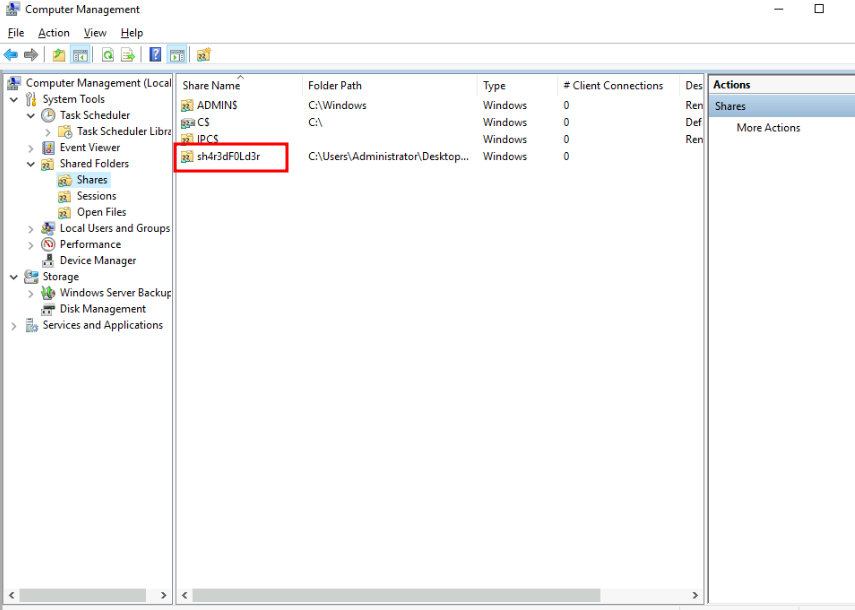The width and height of the screenshot is (855, 610).
Task: Open Help via blue question mark icon
Action: 156,55
